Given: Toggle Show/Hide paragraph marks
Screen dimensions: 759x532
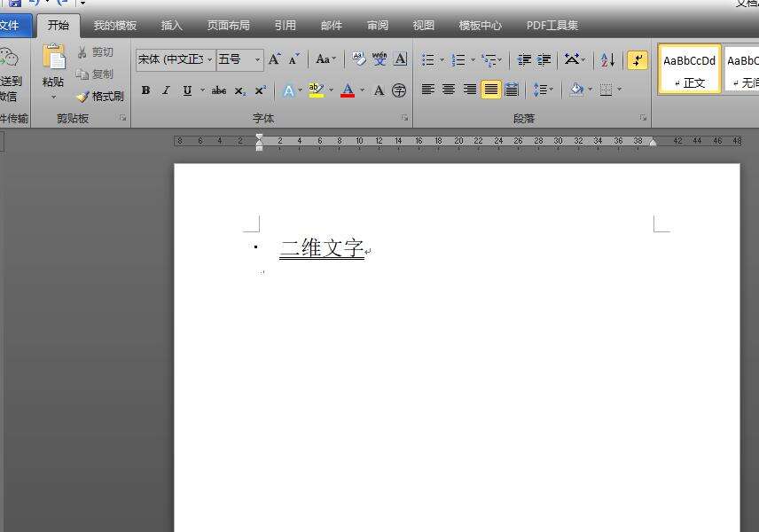Looking at the screenshot, I should click(x=638, y=60).
